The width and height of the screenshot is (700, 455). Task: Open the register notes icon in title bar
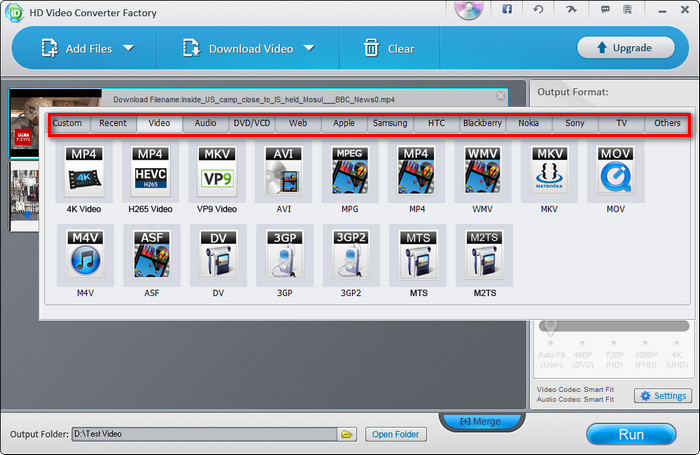(628, 9)
